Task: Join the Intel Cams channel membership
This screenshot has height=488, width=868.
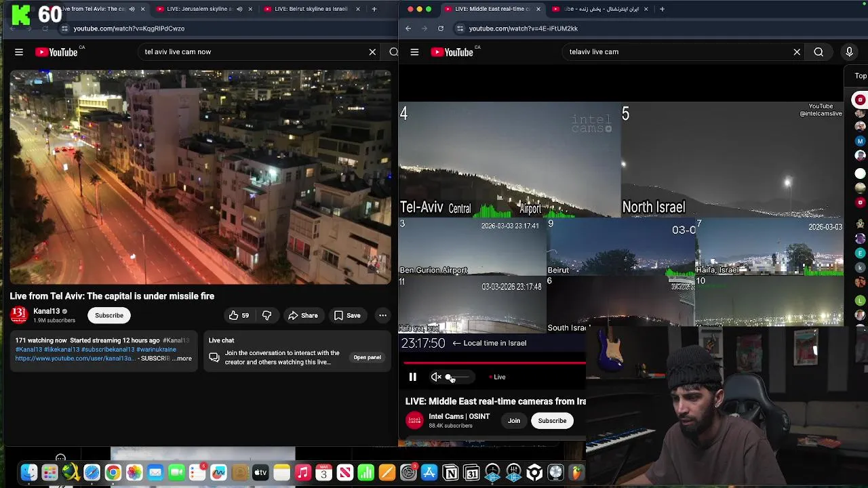Action: (x=514, y=421)
